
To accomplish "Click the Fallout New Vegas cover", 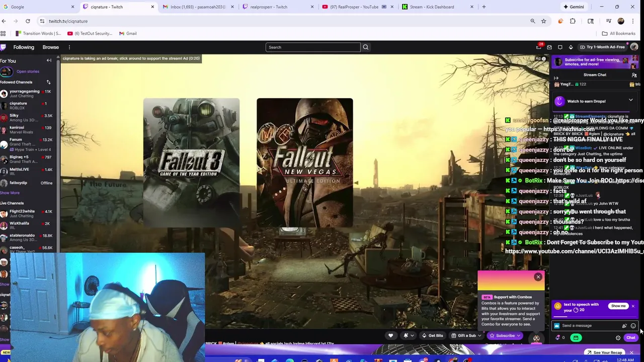I will pos(305,162).
